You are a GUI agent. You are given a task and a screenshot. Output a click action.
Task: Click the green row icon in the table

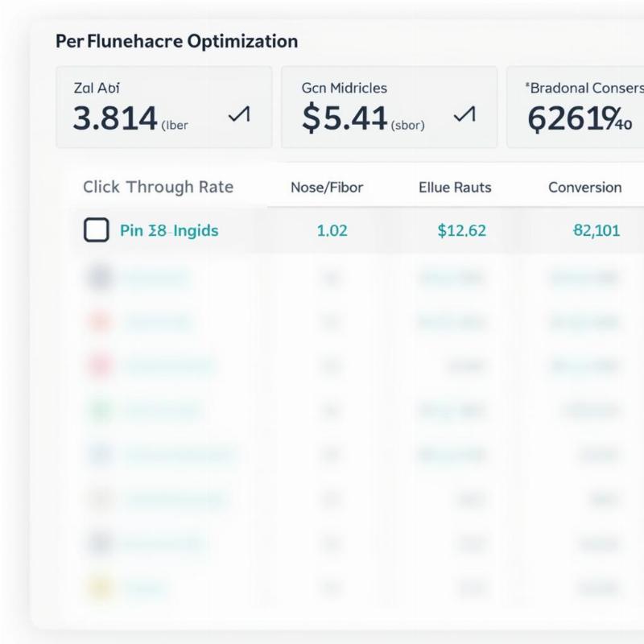click(100, 411)
